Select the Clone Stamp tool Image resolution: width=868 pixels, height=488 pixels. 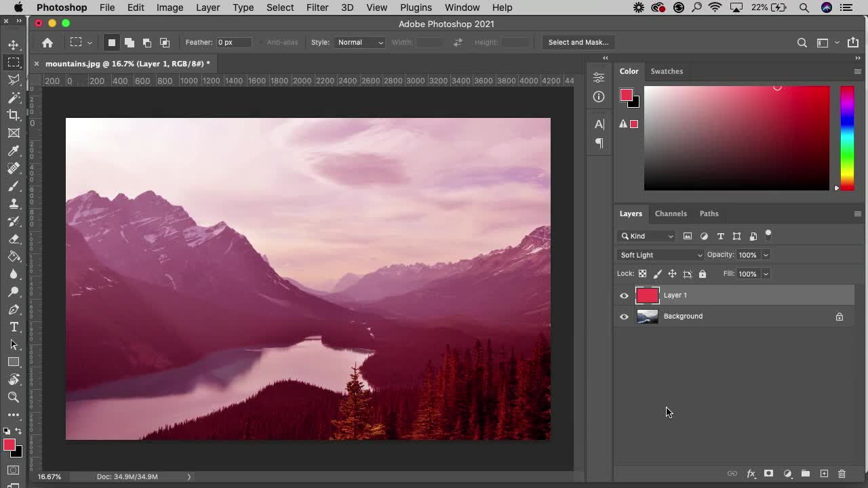coord(14,203)
